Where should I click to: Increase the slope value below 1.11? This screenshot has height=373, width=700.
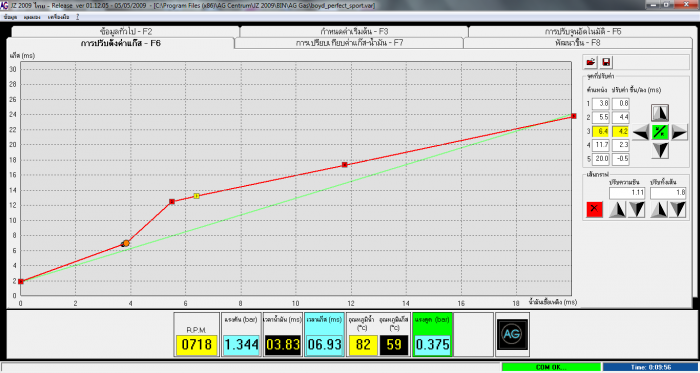point(618,209)
